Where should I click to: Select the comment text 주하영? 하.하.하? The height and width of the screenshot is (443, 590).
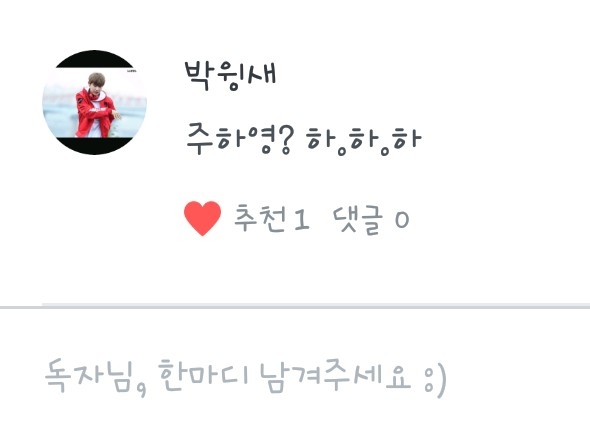303,139
